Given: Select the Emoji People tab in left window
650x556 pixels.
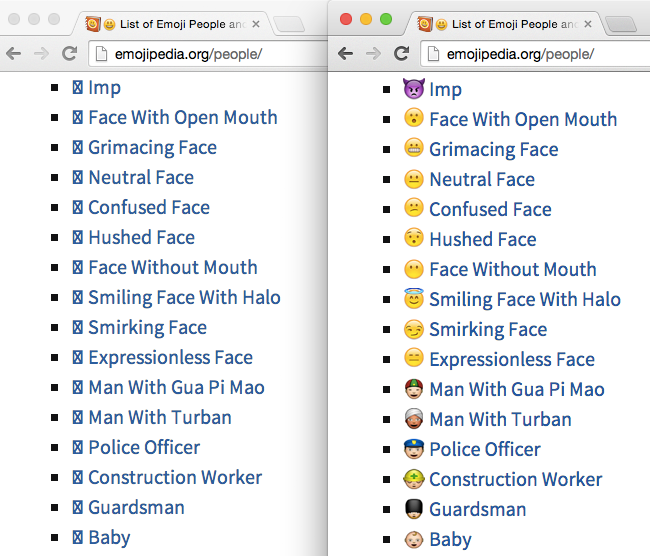Looking at the screenshot, I should tap(173, 24).
